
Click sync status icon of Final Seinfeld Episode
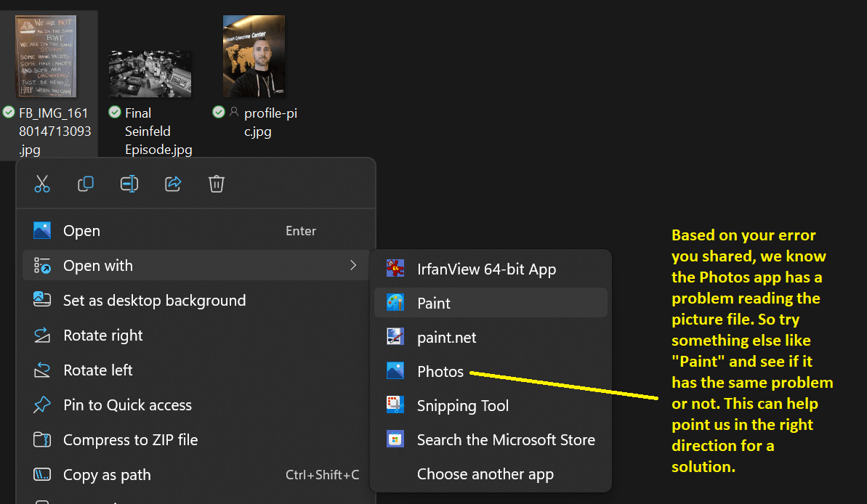point(115,112)
